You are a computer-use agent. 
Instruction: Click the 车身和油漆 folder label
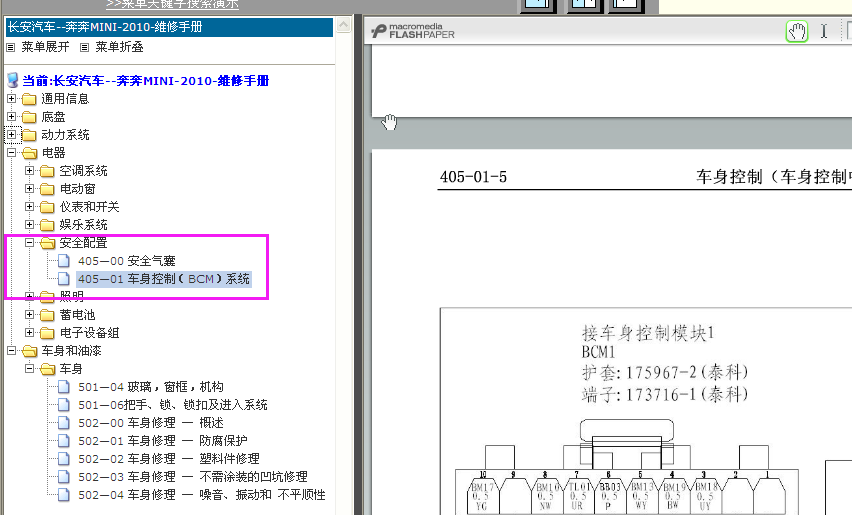coord(71,351)
